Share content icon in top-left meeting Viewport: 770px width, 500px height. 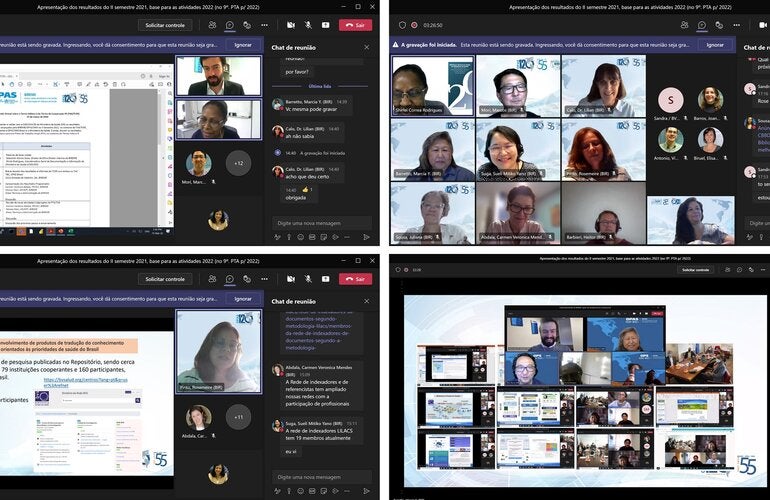click(x=326, y=25)
